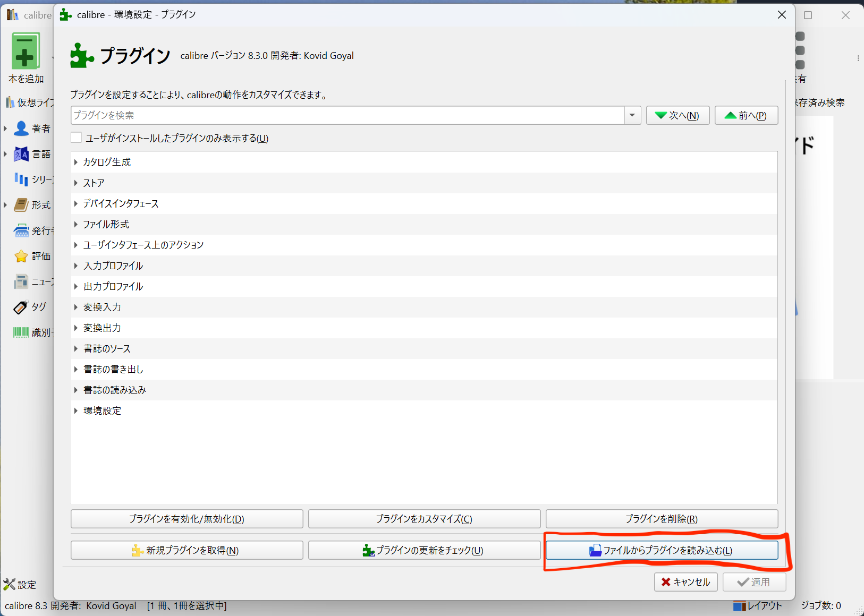Click プラグインの更新をチェック button
This screenshot has width=864, height=616.
click(x=424, y=550)
